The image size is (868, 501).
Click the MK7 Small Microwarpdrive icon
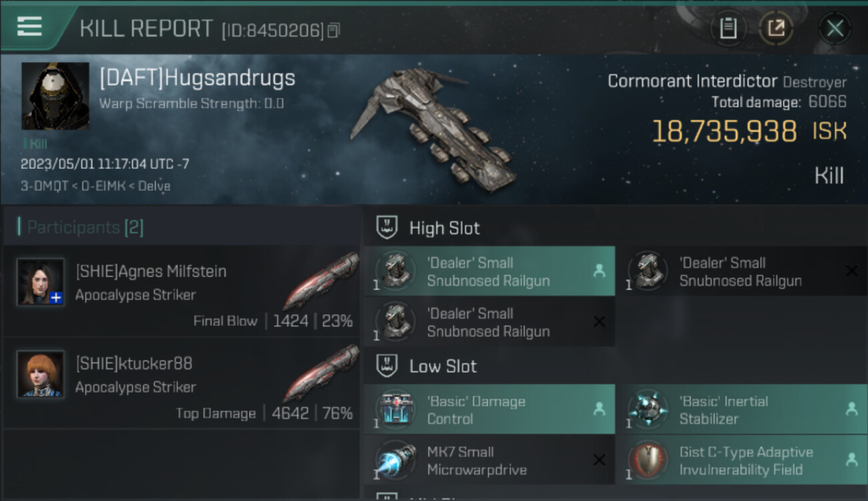(396, 460)
